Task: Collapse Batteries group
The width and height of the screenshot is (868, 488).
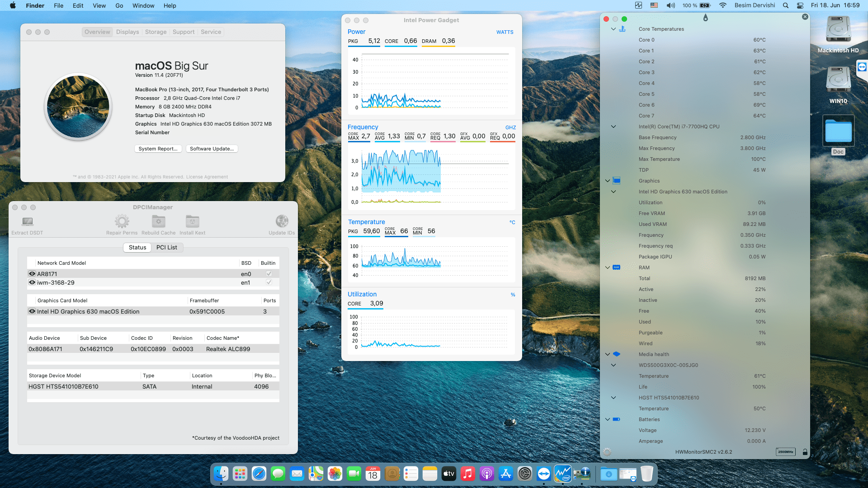Action: [x=608, y=419]
